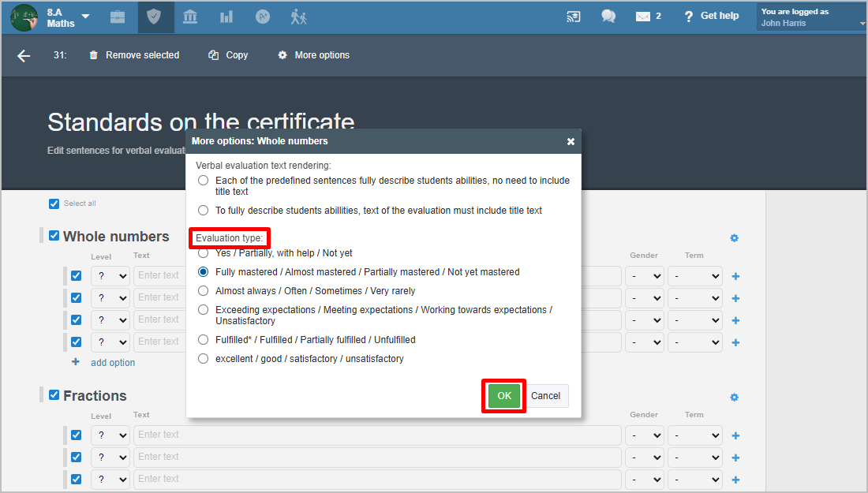Image resolution: width=868 pixels, height=493 pixels.
Task: Open the logged-in user John Harris dropdown
Action: pos(812,17)
